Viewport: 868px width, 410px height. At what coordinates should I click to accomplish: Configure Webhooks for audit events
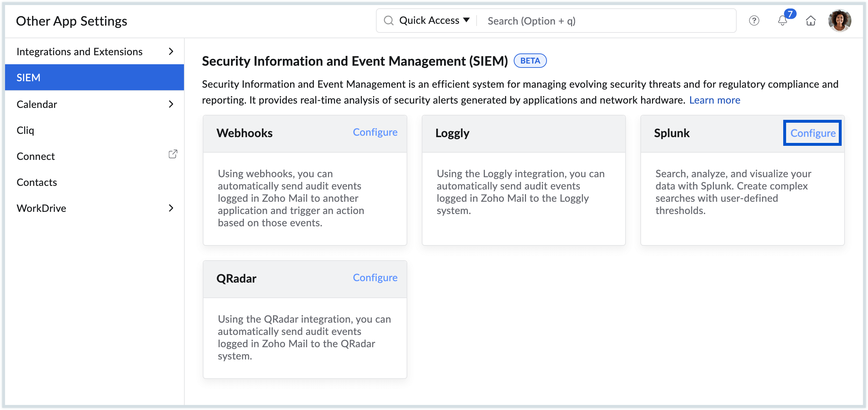point(375,132)
